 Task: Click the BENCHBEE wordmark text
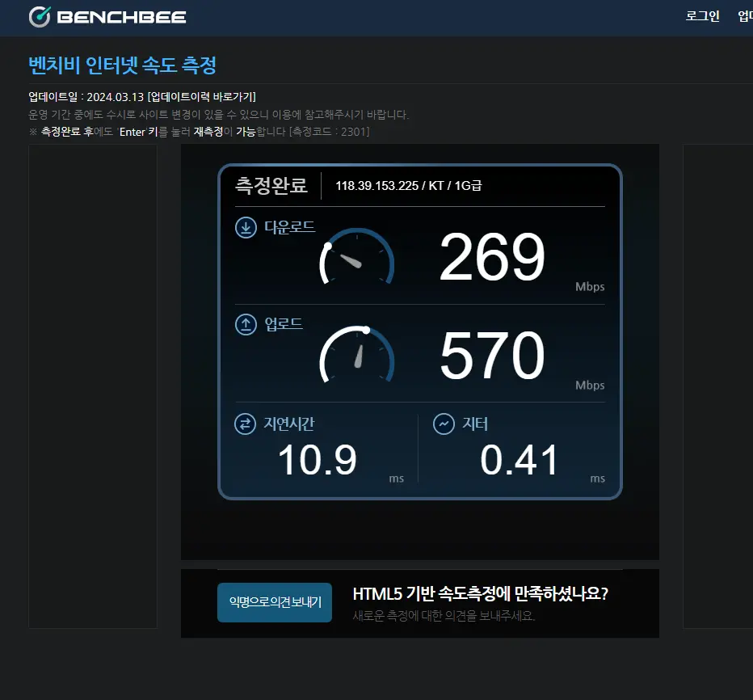pos(121,17)
